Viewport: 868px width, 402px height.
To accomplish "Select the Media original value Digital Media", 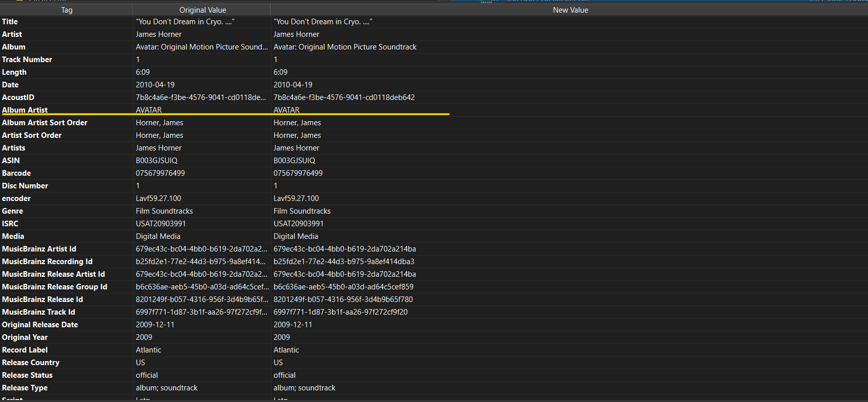I will pos(158,236).
